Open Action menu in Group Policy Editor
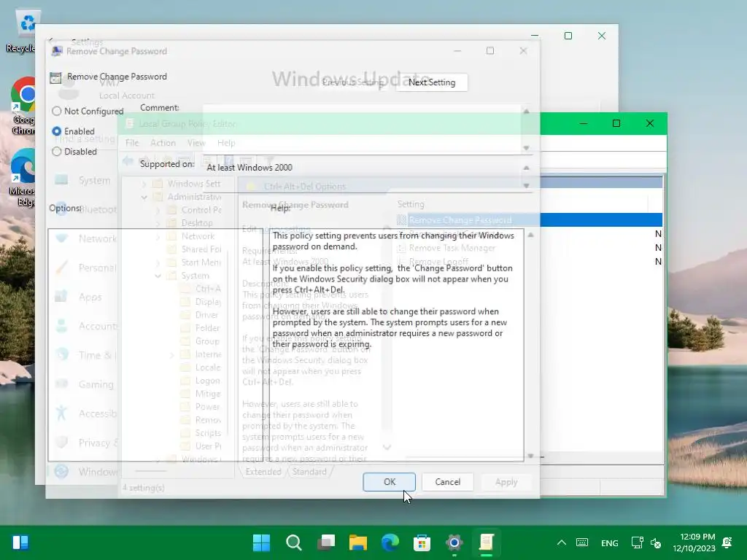The height and width of the screenshot is (560, 747). point(163,143)
